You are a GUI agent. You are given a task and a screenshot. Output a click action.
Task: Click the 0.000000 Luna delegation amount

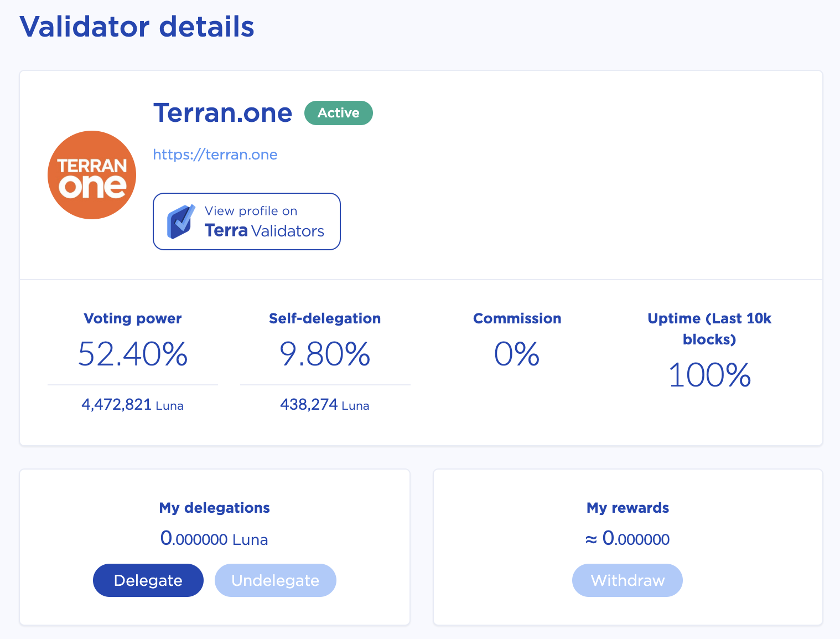coord(214,538)
